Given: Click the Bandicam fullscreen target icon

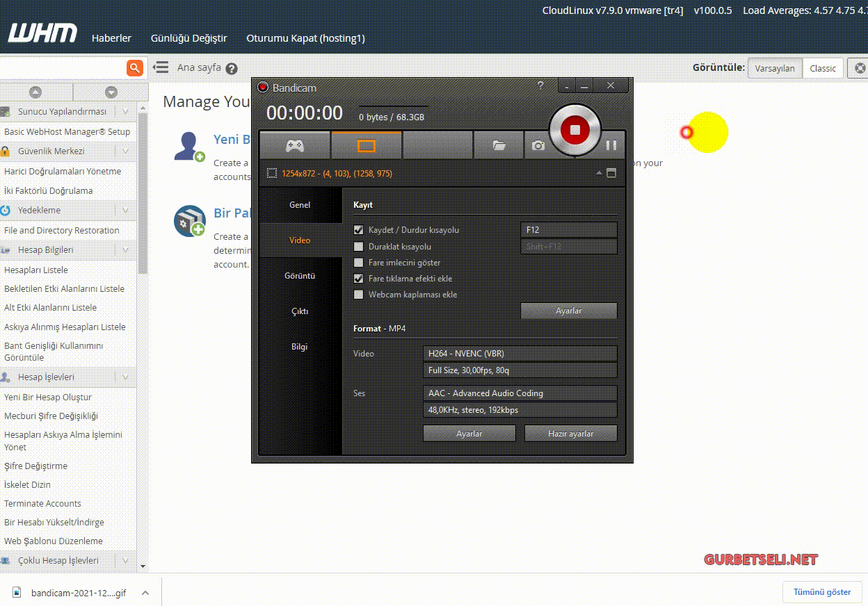Looking at the screenshot, I should click(611, 173).
